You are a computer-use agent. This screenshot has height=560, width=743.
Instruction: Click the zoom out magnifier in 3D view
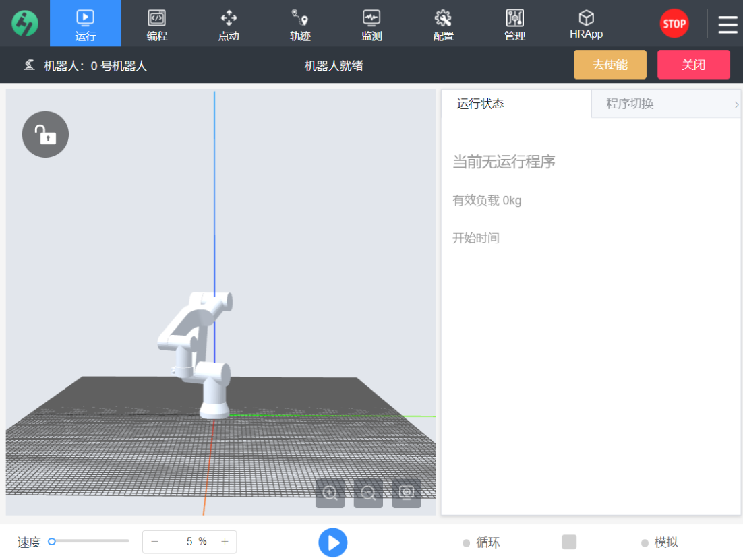tap(368, 493)
